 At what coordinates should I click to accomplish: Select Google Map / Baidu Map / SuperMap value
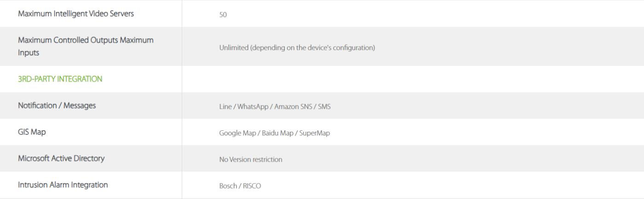coord(275,133)
